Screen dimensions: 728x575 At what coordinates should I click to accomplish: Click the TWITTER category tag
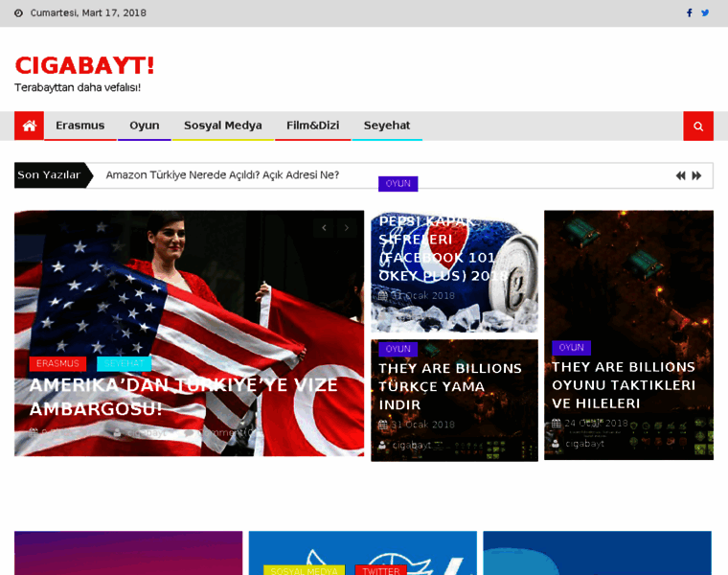click(380, 570)
